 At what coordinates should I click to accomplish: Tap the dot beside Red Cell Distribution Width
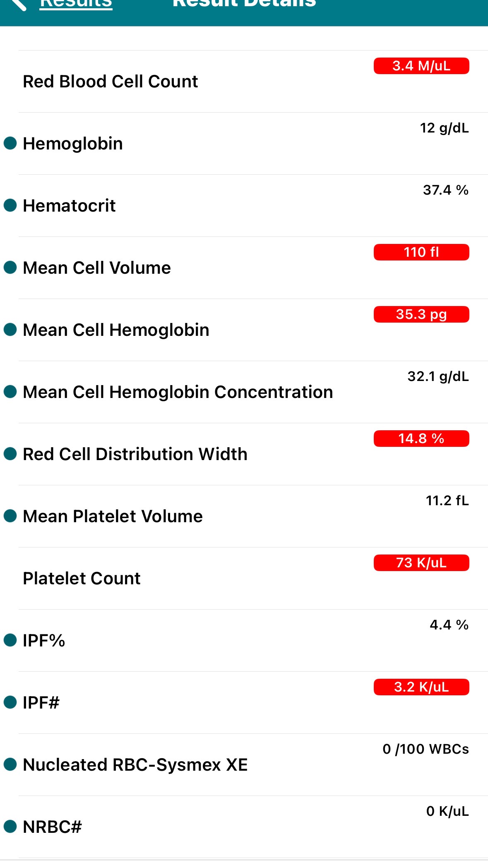tap(10, 454)
